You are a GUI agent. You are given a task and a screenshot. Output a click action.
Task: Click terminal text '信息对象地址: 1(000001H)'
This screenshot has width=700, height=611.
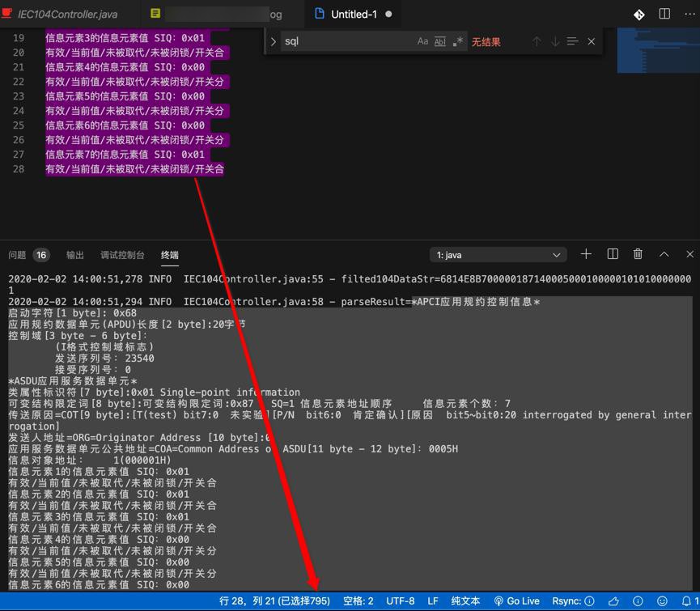coord(89,460)
